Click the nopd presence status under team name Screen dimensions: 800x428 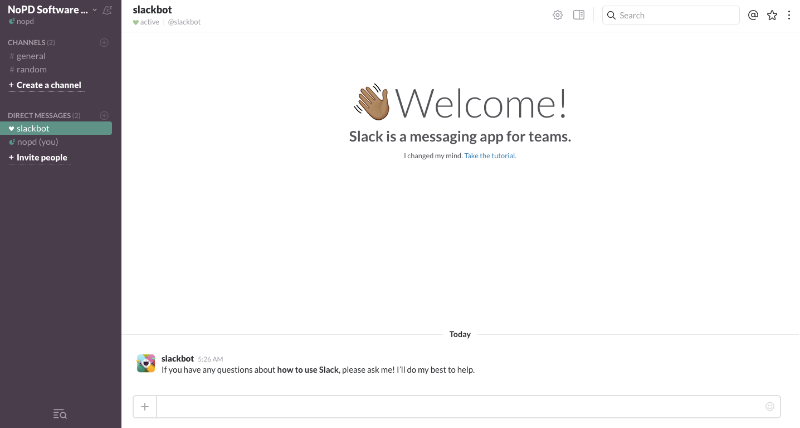[x=21, y=21]
